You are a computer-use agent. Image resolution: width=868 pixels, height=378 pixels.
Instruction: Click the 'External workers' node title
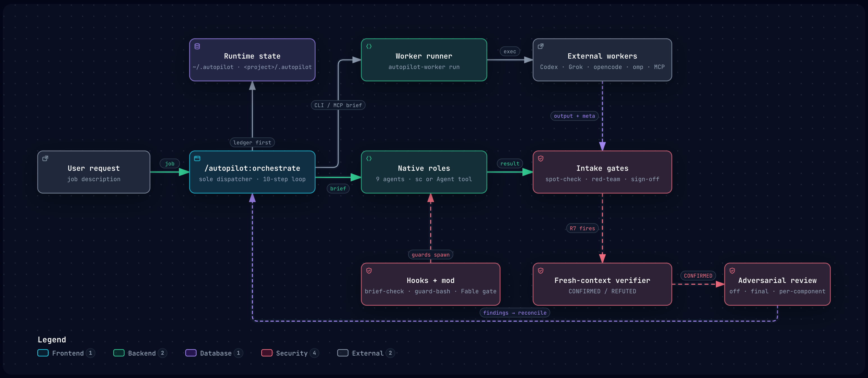point(602,56)
